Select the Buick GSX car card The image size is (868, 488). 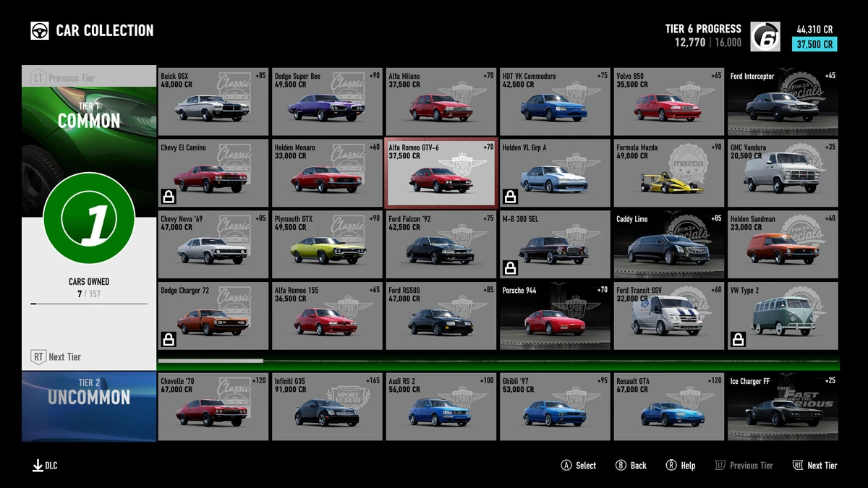click(212, 101)
